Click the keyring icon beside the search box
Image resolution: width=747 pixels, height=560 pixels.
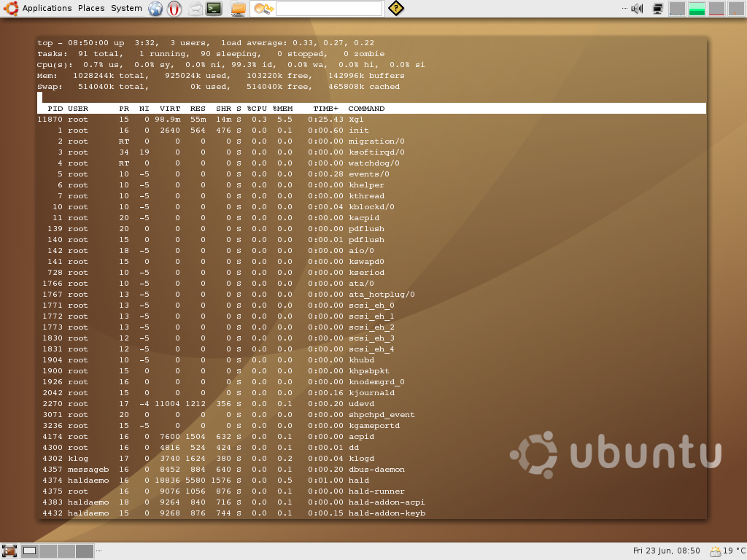(263, 8)
